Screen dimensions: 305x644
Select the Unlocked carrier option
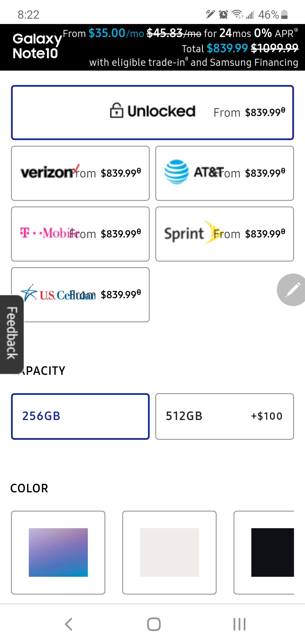pyautogui.click(x=152, y=112)
